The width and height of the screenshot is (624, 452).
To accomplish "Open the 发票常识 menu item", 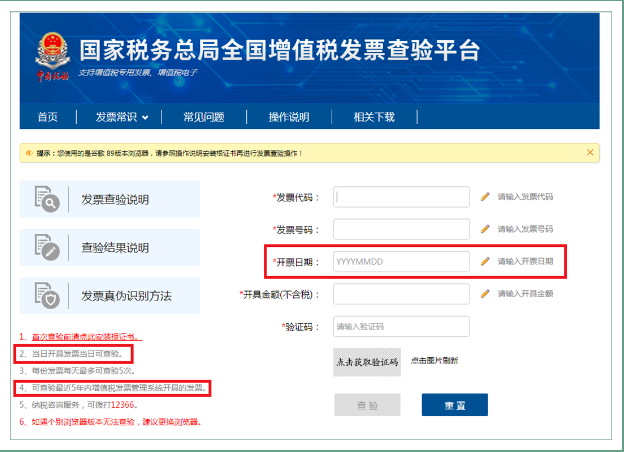I will pyautogui.click(x=116, y=117).
